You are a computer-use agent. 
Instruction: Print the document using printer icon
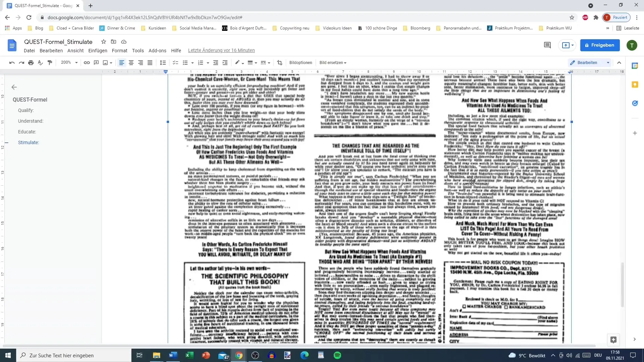click(x=31, y=63)
